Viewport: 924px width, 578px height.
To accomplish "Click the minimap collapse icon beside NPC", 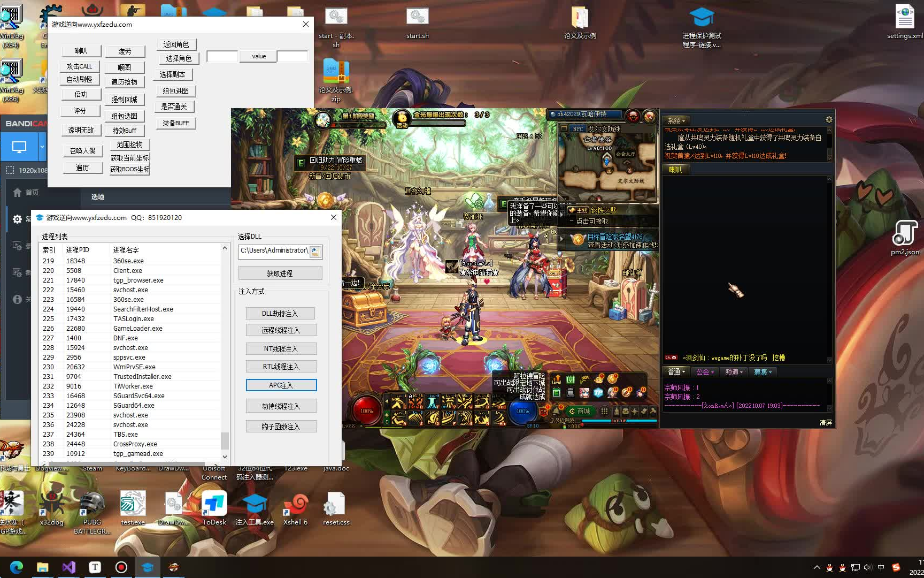I will [x=564, y=128].
